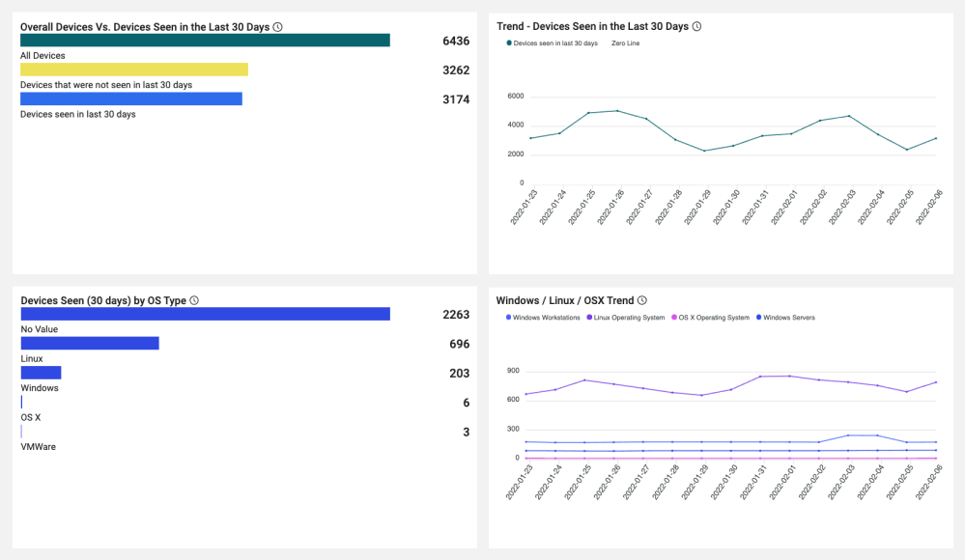The image size is (965, 560).
Task: Click Linux line point at 2022-01-25
Action: click(584, 380)
